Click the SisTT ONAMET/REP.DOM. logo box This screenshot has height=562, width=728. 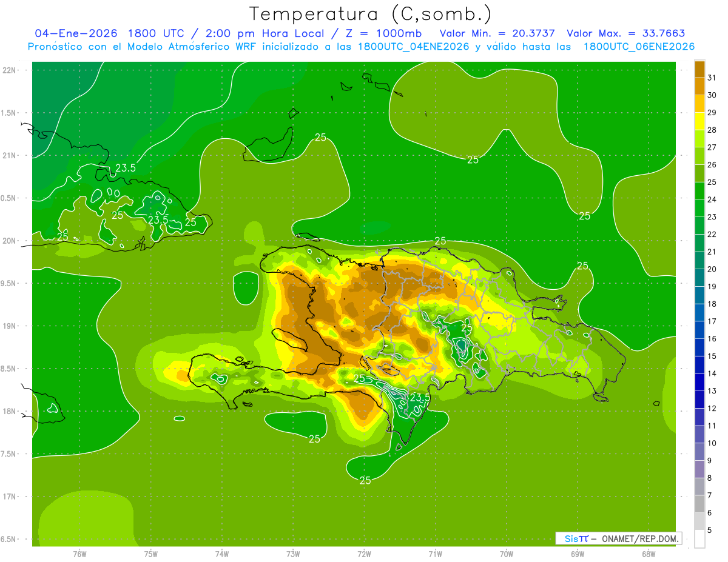pos(618,538)
